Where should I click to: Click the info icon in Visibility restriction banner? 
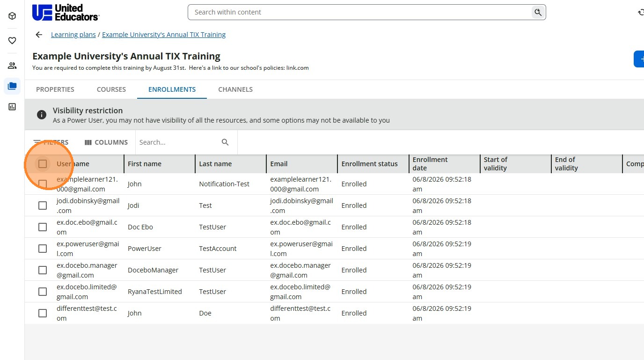42,115
